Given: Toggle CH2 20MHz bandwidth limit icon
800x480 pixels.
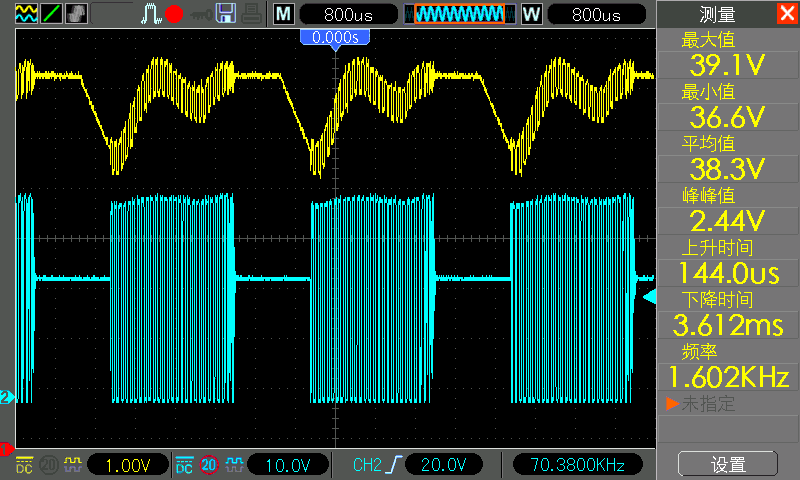Looking at the screenshot, I should tap(209, 465).
